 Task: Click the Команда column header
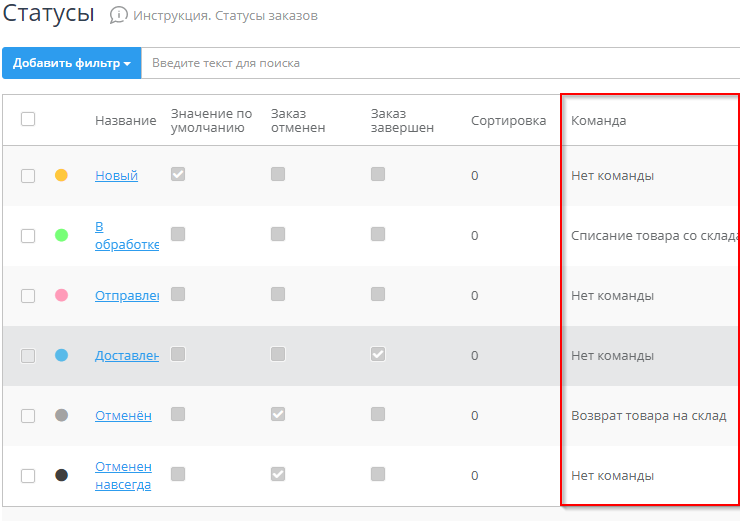point(598,121)
